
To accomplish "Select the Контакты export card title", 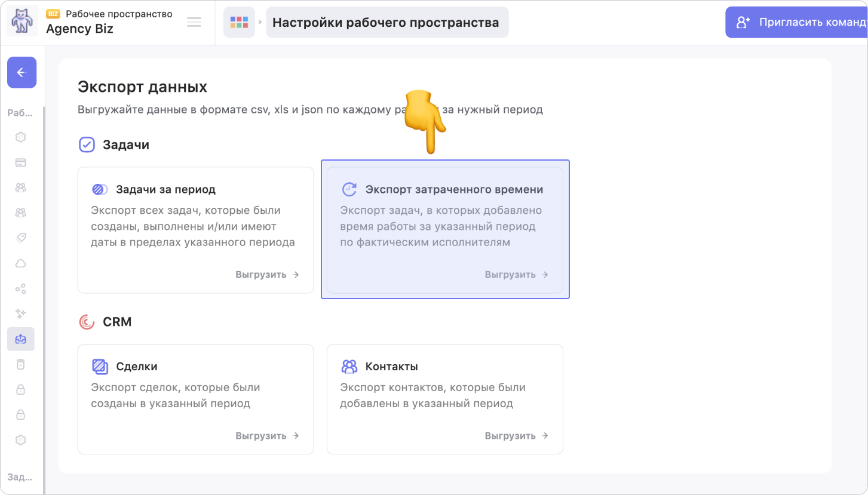I will pos(391,367).
